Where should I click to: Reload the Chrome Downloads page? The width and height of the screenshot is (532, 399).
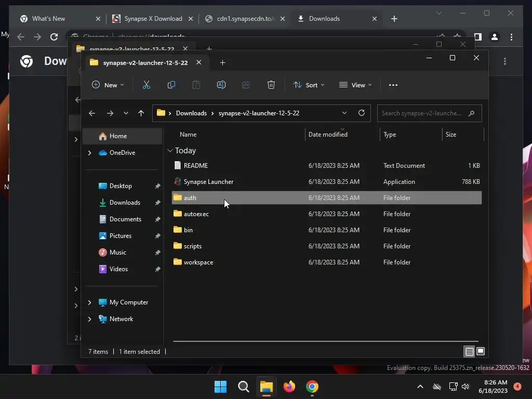click(x=54, y=37)
